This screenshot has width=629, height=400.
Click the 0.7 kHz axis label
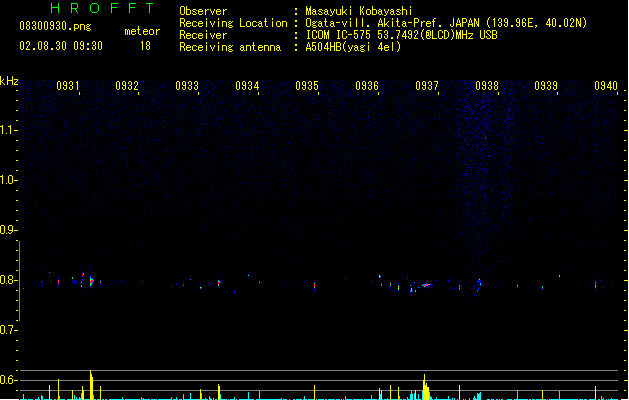[x=8, y=330]
